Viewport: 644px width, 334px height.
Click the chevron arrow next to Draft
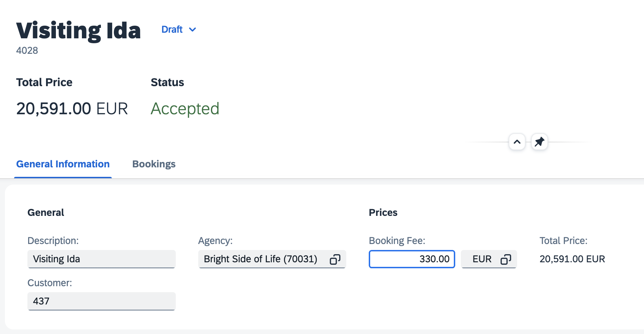(192, 30)
